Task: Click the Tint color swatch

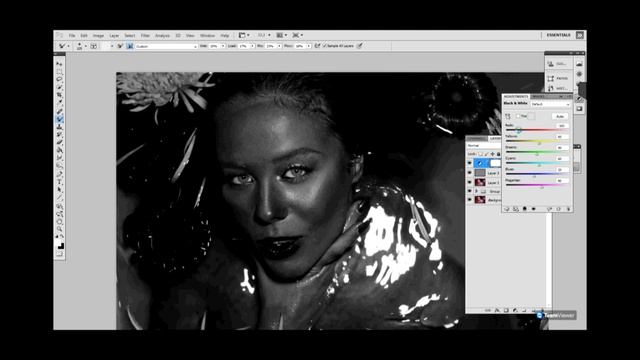Action: [x=531, y=116]
